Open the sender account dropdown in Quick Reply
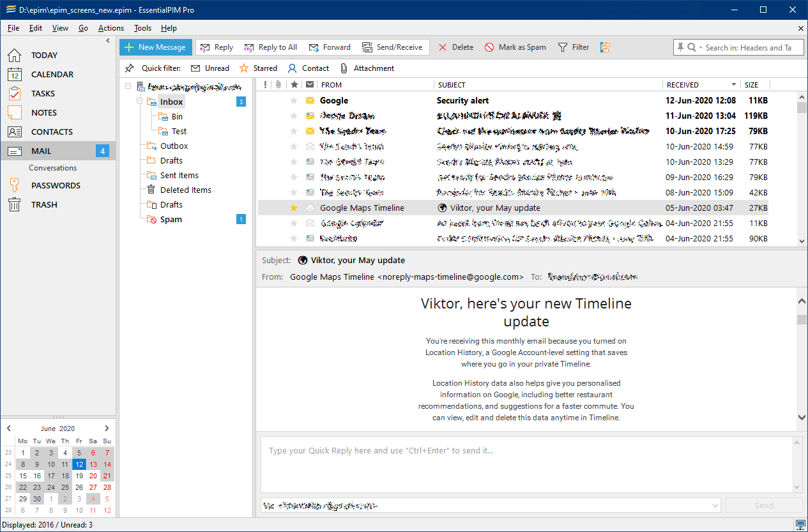808x532 pixels. pos(714,505)
